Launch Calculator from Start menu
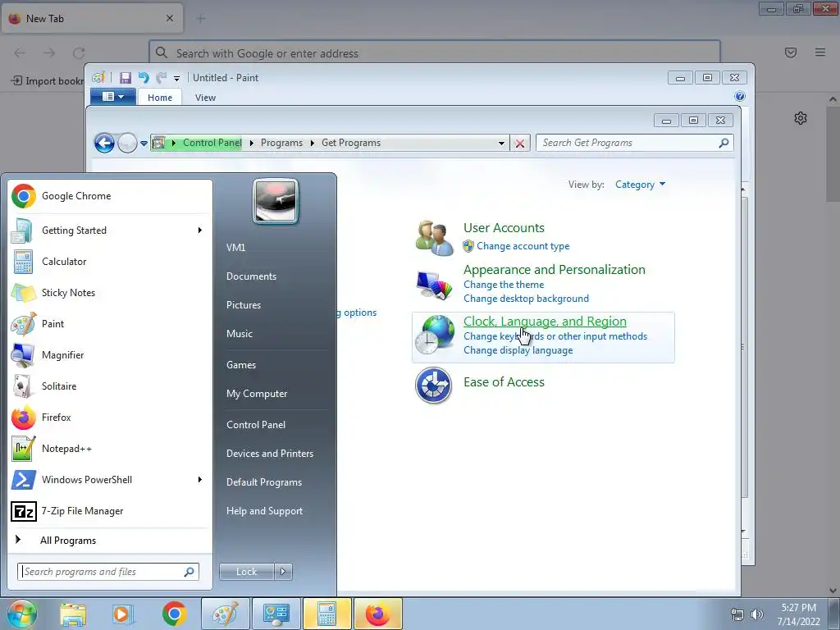This screenshot has height=630, width=840. coord(111,262)
